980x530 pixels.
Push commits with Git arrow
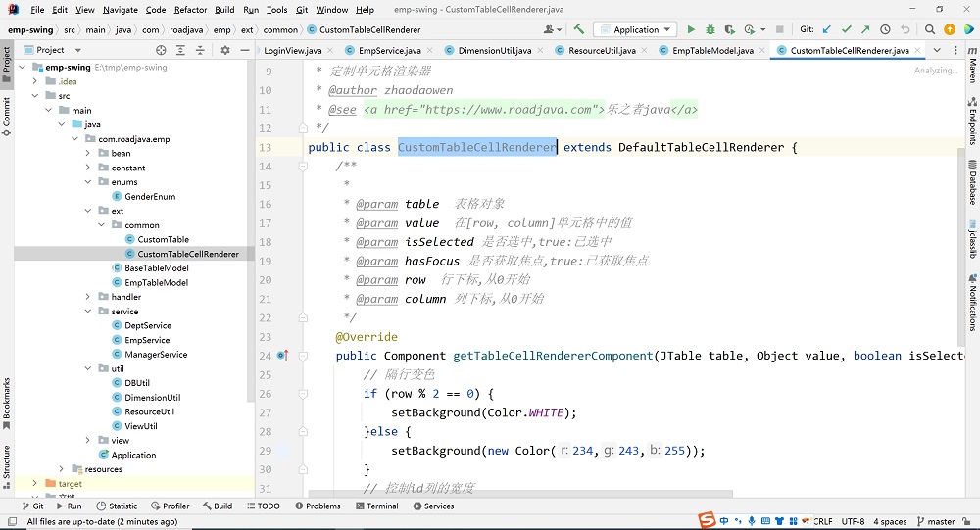pyautogui.click(x=865, y=29)
